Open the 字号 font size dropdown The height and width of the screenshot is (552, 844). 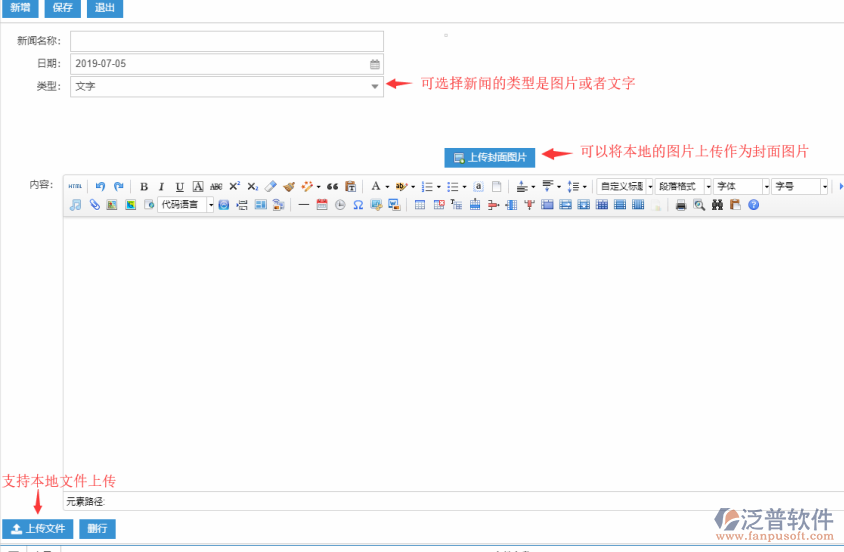(x=799, y=186)
